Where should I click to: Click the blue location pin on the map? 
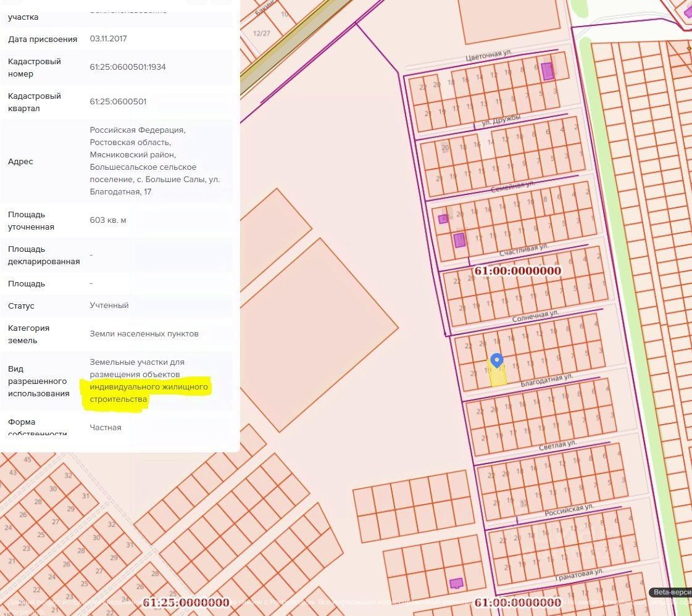point(497,360)
